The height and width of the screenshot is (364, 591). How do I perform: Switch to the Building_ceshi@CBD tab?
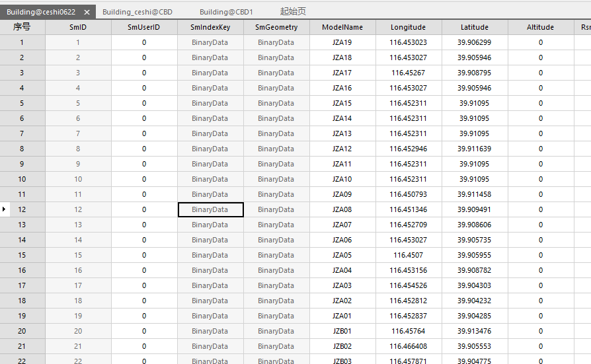[138, 12]
